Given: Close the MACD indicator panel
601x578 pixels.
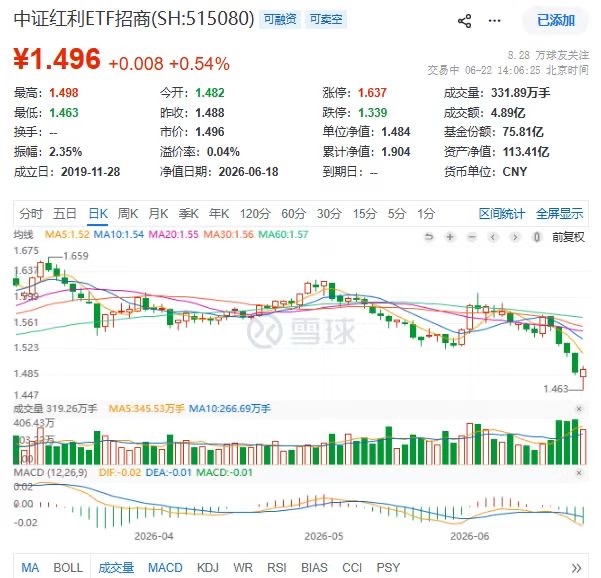Looking at the screenshot, I should pyautogui.click(x=579, y=473).
